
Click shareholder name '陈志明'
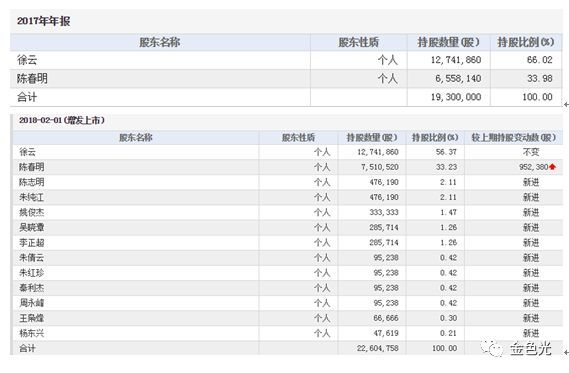point(32,182)
